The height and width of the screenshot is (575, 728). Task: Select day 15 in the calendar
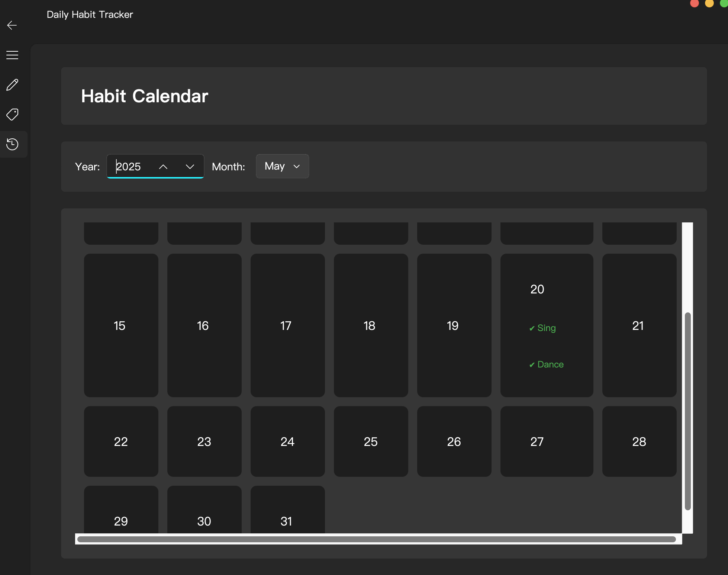click(121, 325)
